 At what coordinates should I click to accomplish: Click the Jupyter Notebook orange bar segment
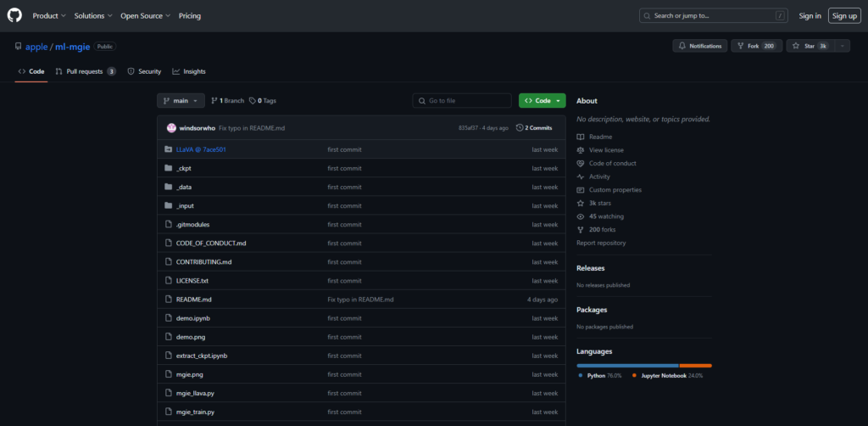click(696, 366)
